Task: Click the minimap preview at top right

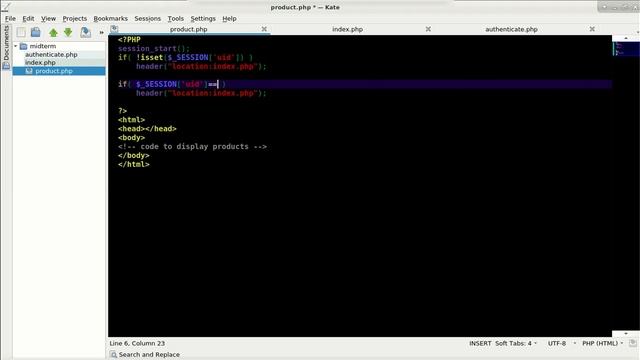Action: pos(626,49)
